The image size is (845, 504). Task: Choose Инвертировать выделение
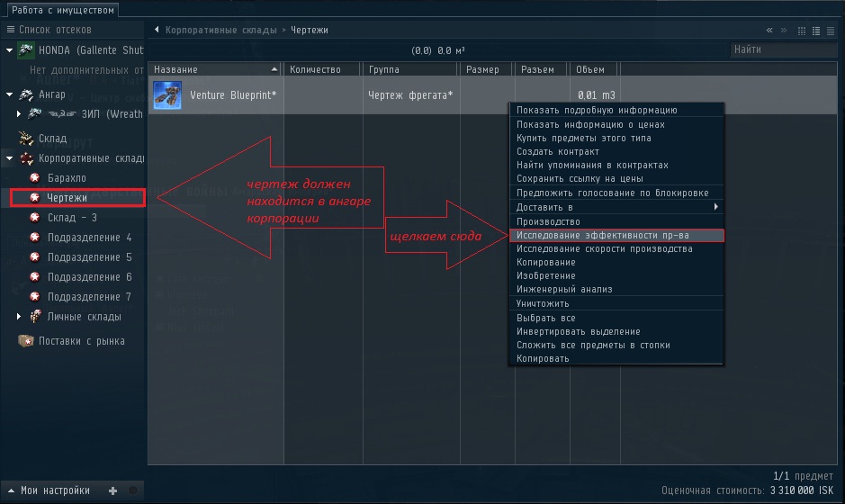click(616, 331)
